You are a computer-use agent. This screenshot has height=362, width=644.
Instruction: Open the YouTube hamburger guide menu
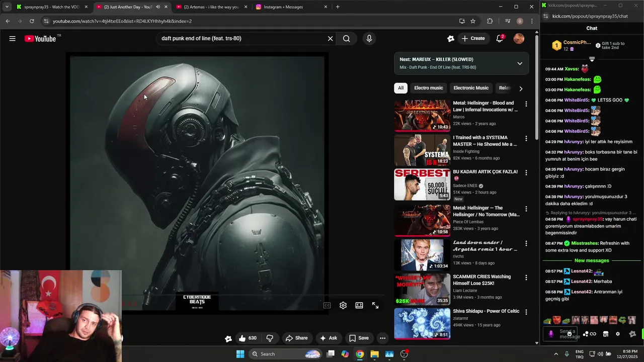coord(12,39)
